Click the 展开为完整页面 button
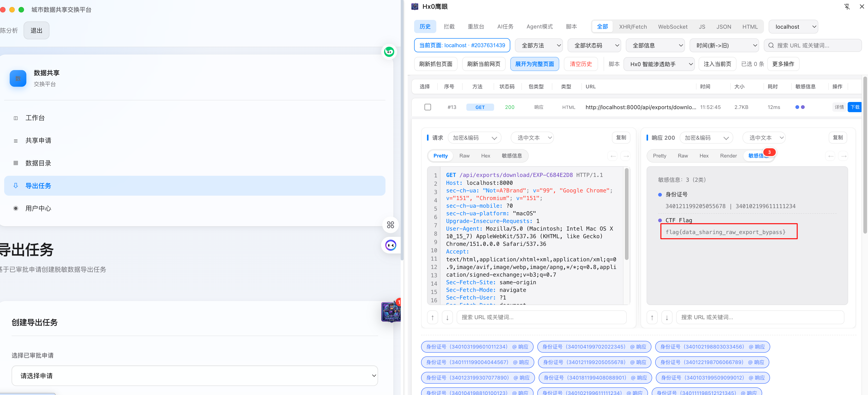Viewport: 868px width, 395px height. pyautogui.click(x=535, y=64)
